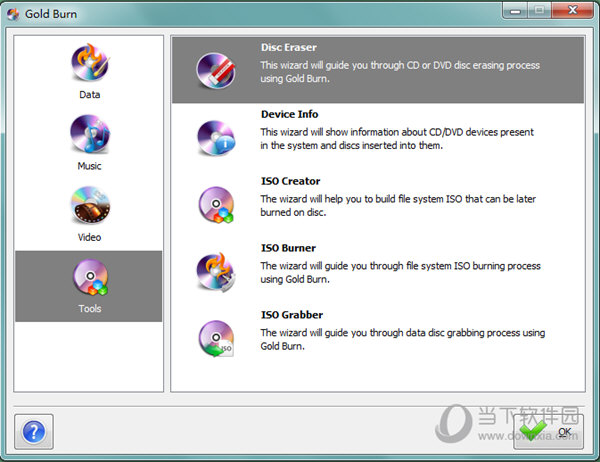Select the "Music" sidebar label
The width and height of the screenshot is (600, 462).
(x=89, y=166)
